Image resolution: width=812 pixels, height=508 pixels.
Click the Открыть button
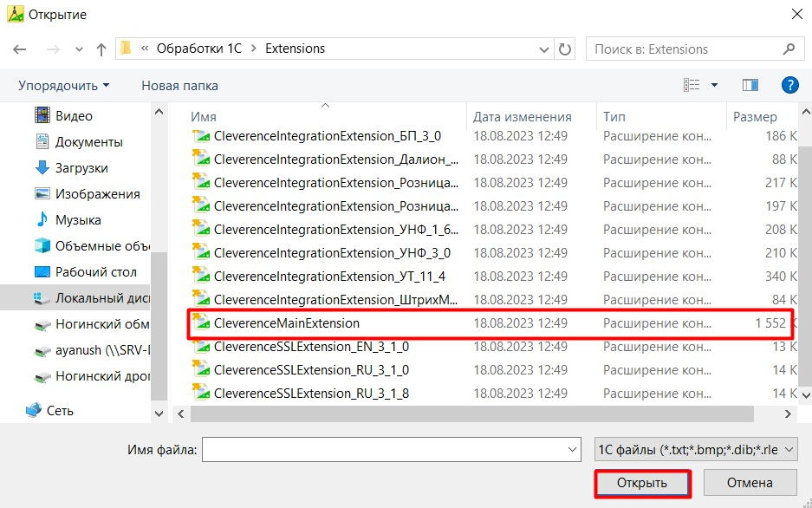(x=642, y=483)
